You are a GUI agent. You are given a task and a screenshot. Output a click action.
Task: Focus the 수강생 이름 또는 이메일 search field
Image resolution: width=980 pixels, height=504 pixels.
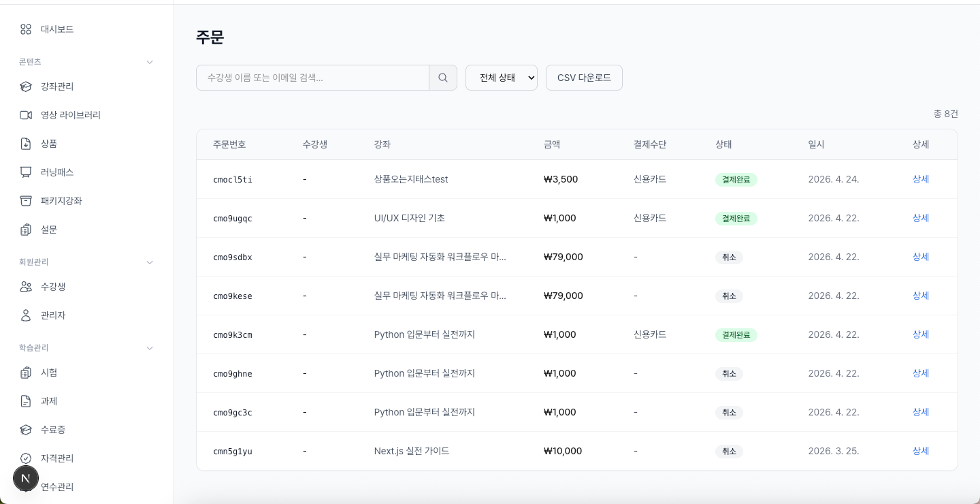pos(312,78)
